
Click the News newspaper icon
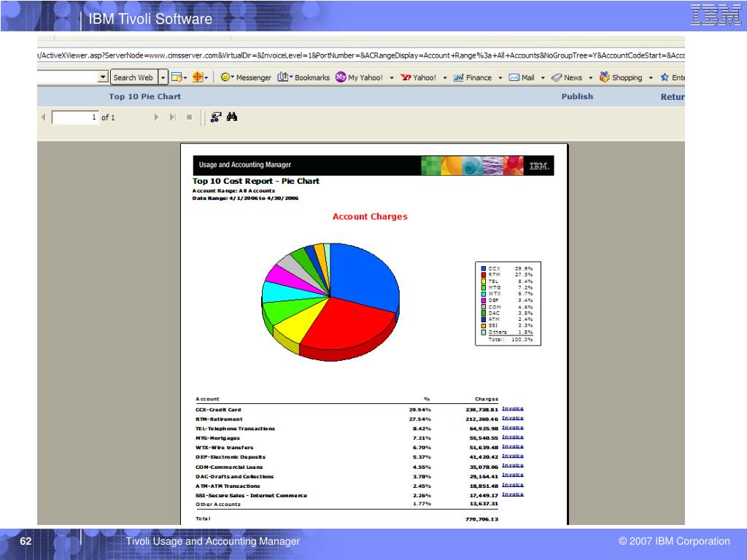pyautogui.click(x=557, y=77)
